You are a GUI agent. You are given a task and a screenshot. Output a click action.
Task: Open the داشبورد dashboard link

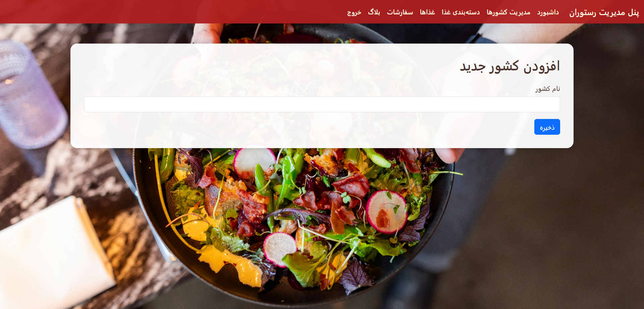(x=548, y=12)
